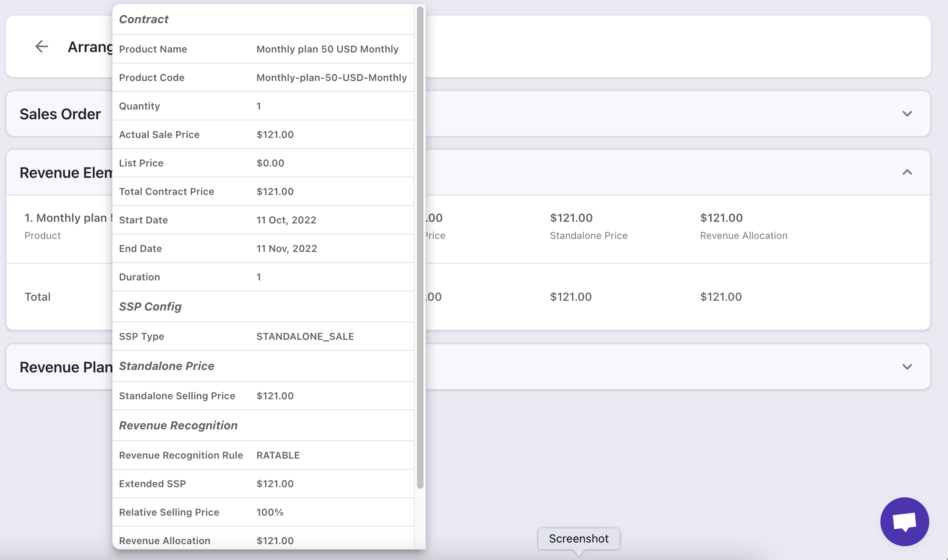Screen dimensions: 948x560
Task: Click the Total row label
Action: click(37, 297)
